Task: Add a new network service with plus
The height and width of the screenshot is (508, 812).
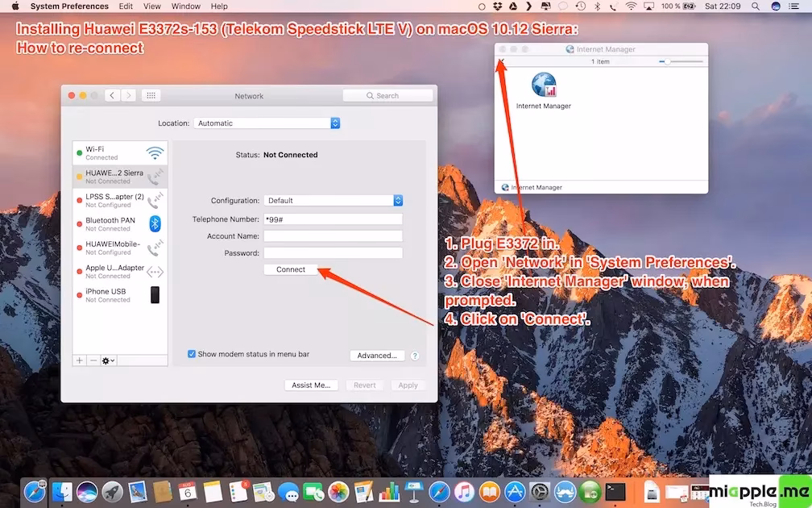Action: coord(79,360)
